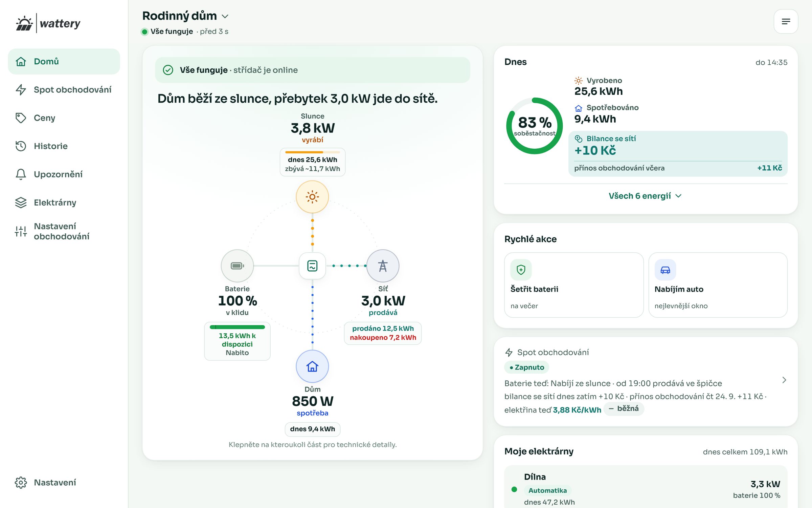The width and height of the screenshot is (812, 508).
Task: Click the wattery logo
Action: pyautogui.click(x=48, y=23)
